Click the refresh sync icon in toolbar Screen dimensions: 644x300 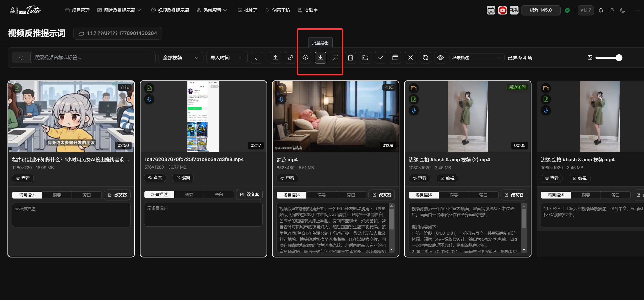pos(425,58)
